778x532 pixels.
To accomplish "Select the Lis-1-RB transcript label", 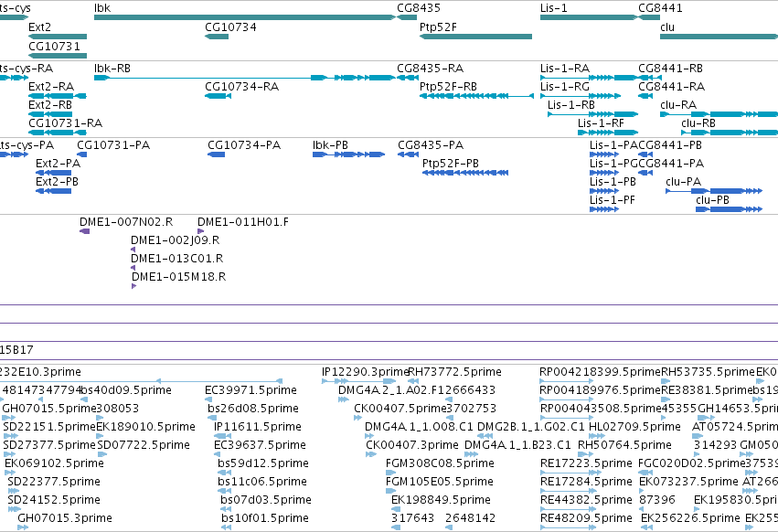I will tap(571, 105).
